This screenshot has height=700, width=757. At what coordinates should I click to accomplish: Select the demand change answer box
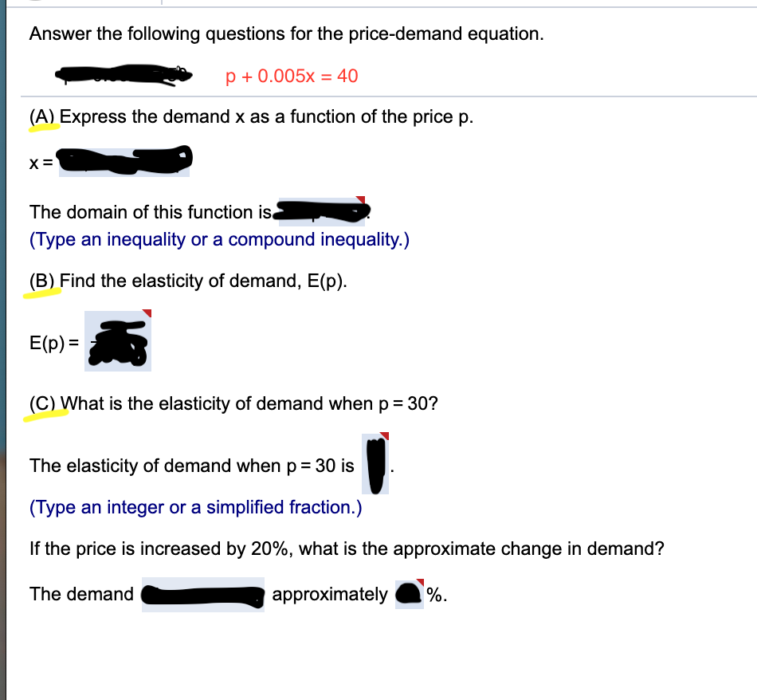[x=202, y=595]
